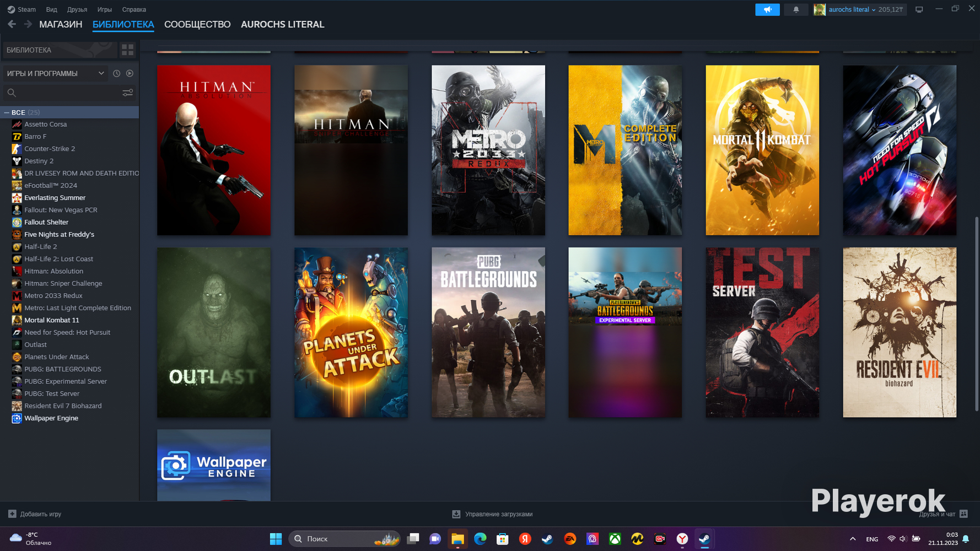
Task: Go back with the left arrow
Action: pyautogui.click(x=12, y=24)
